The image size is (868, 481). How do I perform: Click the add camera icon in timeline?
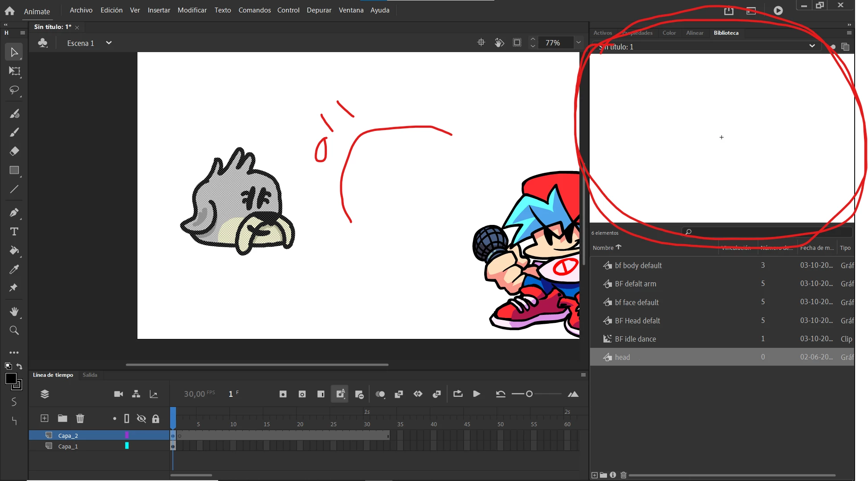point(118,394)
